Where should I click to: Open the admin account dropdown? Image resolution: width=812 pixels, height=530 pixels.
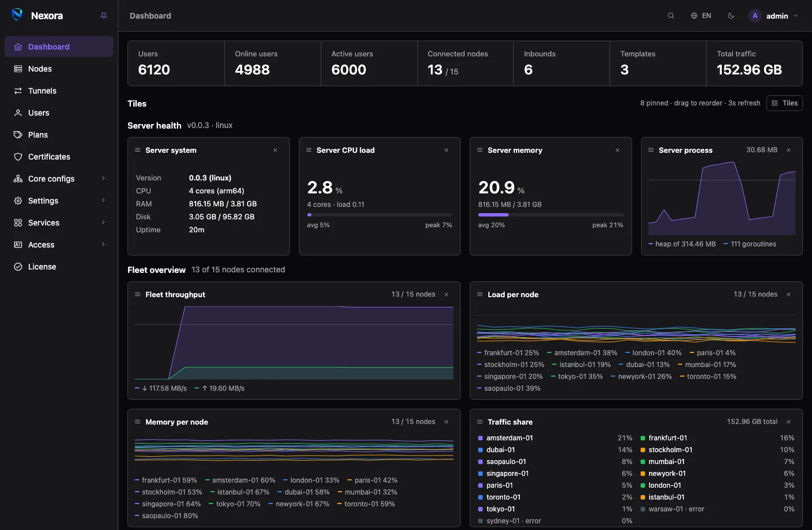773,16
